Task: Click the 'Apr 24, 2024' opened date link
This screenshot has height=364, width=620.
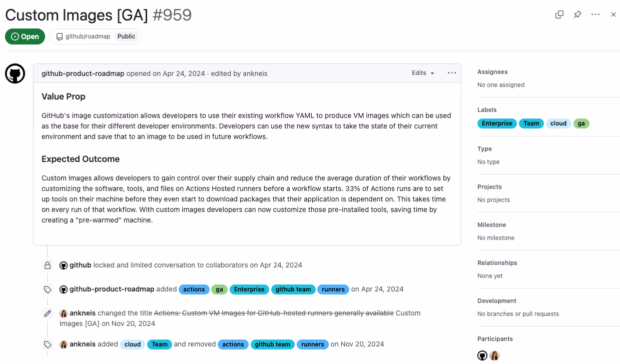Action: tap(184, 73)
